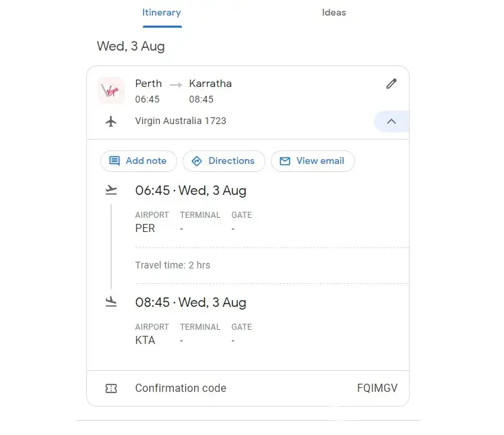Viewport: 504px width, 435px height.
Task: Click the KTA airport code
Action: (x=145, y=341)
